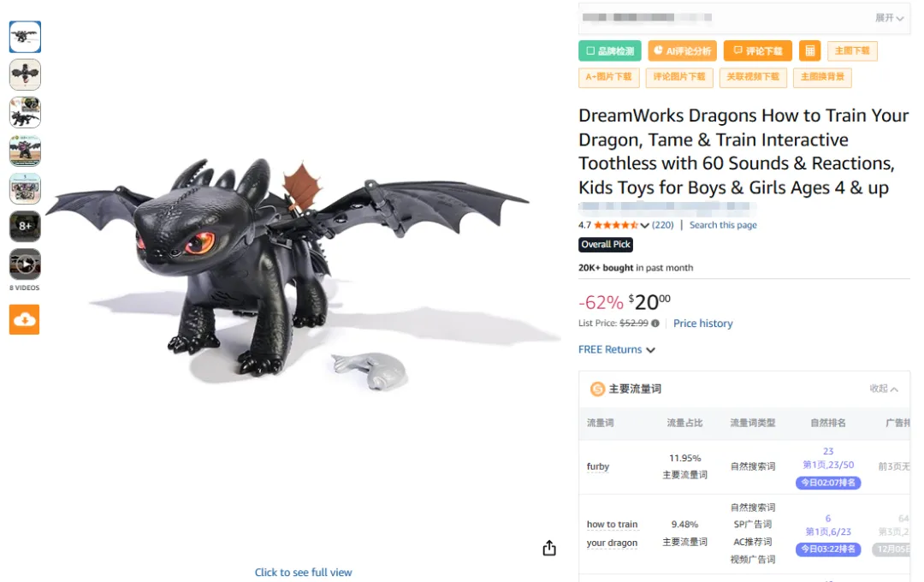Click the List Price info icon
This screenshot has width=924, height=582.
click(x=655, y=324)
